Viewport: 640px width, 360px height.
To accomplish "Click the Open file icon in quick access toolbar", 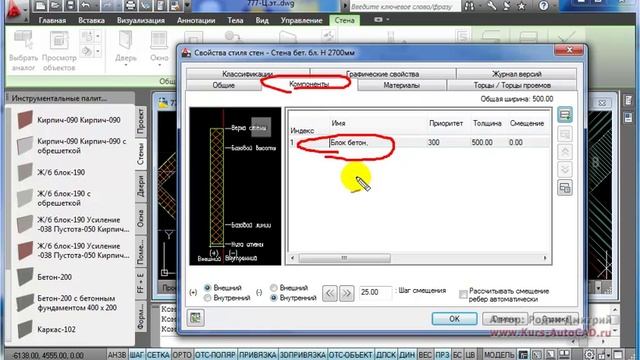I will (55, 6).
